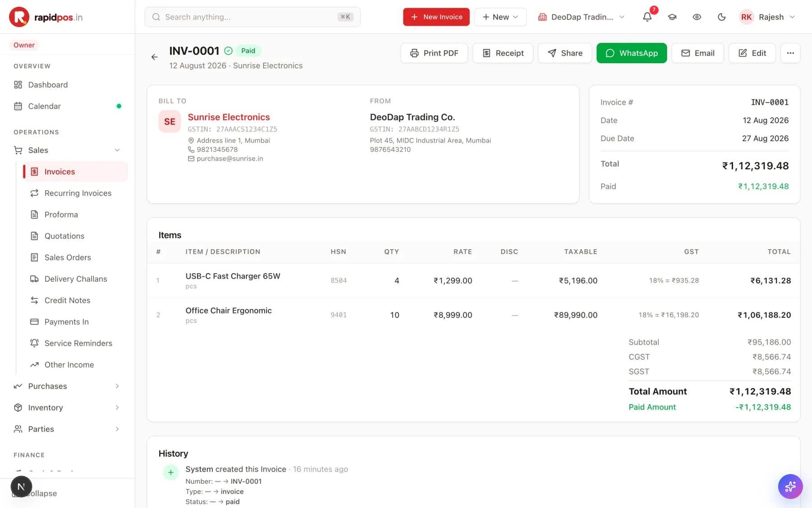
Task: Open the DeoDap Trading company switcher
Action: coord(581,17)
